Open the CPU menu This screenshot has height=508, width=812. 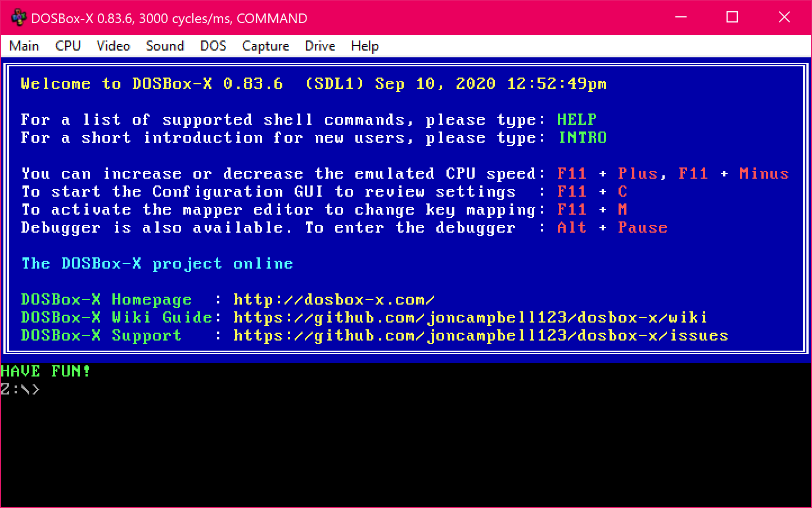68,46
